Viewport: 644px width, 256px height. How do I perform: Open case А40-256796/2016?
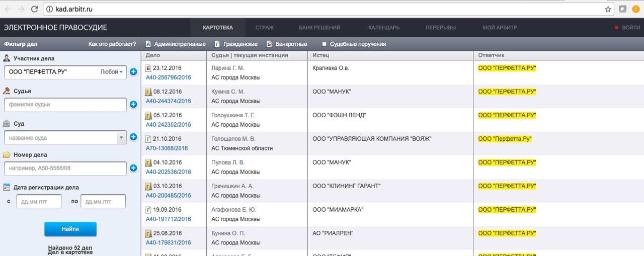[x=169, y=77]
